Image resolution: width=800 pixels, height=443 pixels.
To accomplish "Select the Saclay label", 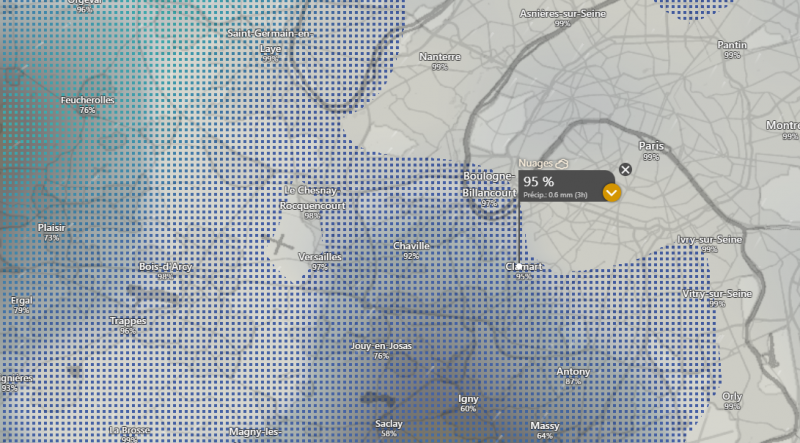I will [389, 424].
